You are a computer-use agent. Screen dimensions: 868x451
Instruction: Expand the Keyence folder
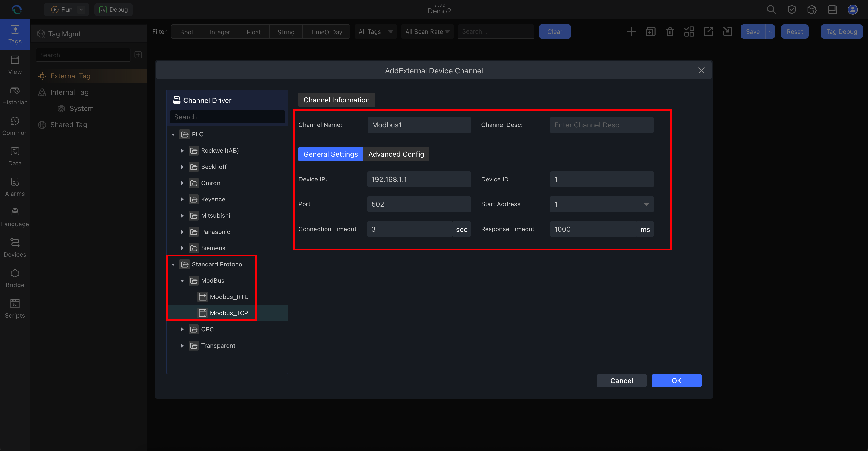(182, 199)
